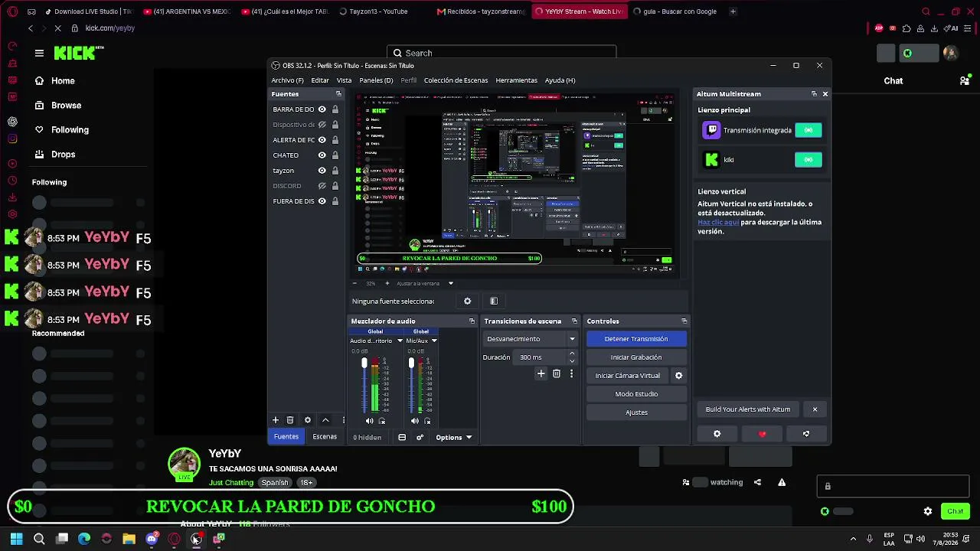The width and height of the screenshot is (980, 551).
Task: Toggle mixer layout icon next to 0 hidden
Action: [x=402, y=438]
